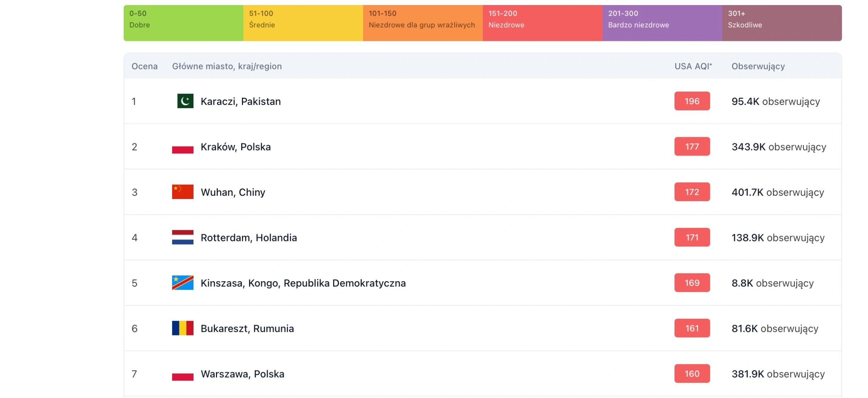The image size is (868, 398).
Task: Open the Karaczi, Pakistan city link
Action: 241,101
